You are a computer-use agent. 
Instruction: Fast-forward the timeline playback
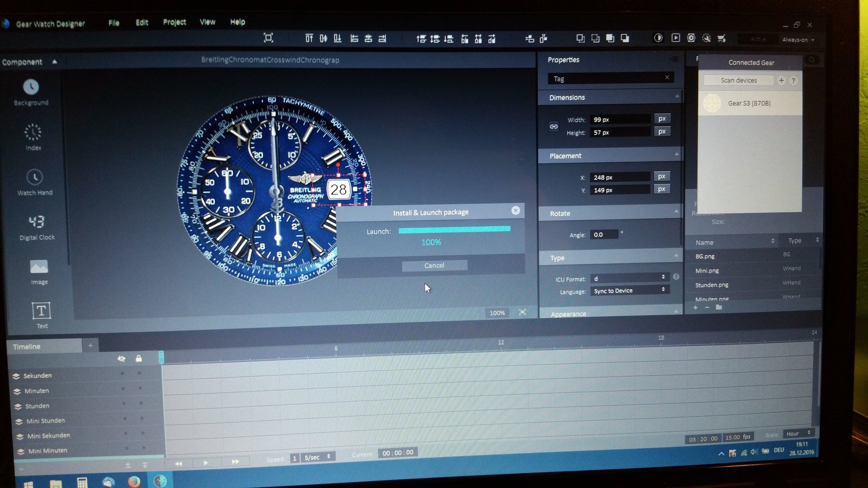(235, 462)
